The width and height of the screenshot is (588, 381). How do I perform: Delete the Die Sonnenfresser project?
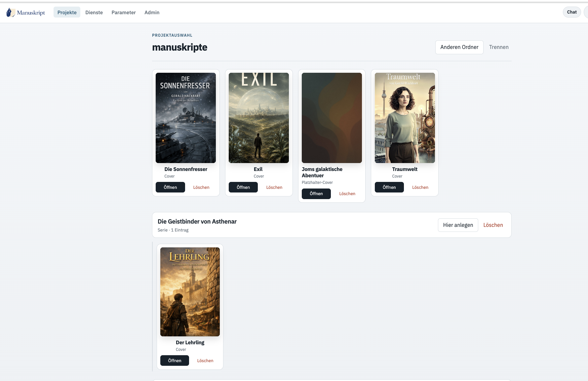point(201,187)
